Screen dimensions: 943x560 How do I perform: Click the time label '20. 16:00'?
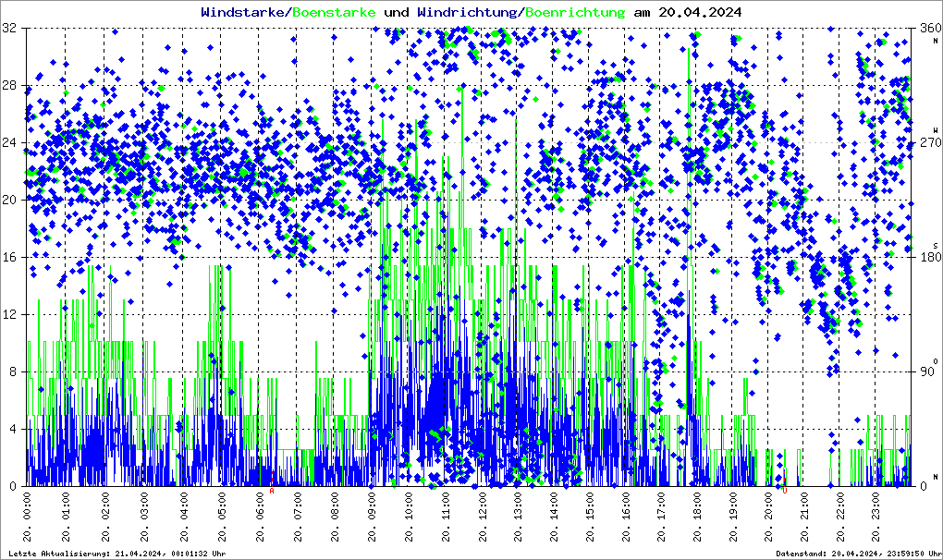[627, 517]
